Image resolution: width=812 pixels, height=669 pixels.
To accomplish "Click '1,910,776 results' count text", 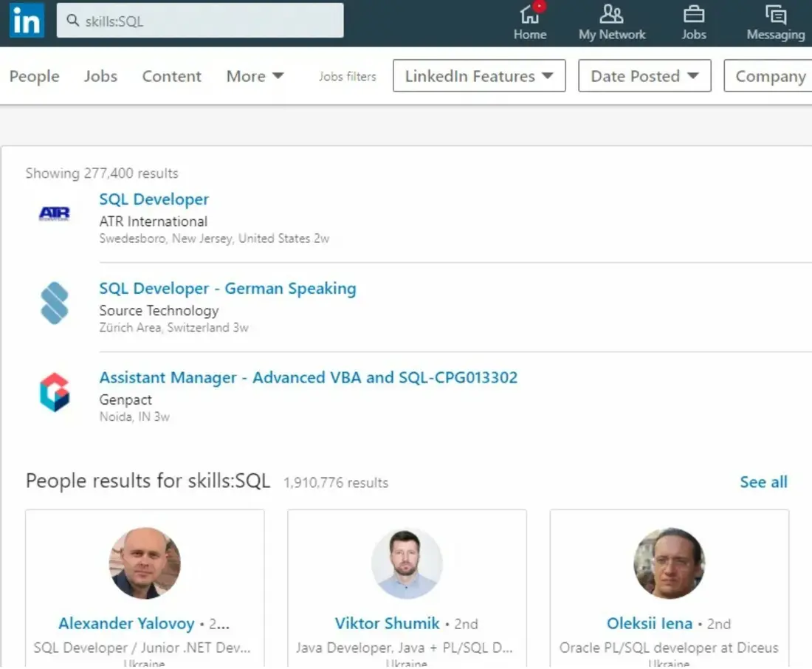I will [336, 482].
